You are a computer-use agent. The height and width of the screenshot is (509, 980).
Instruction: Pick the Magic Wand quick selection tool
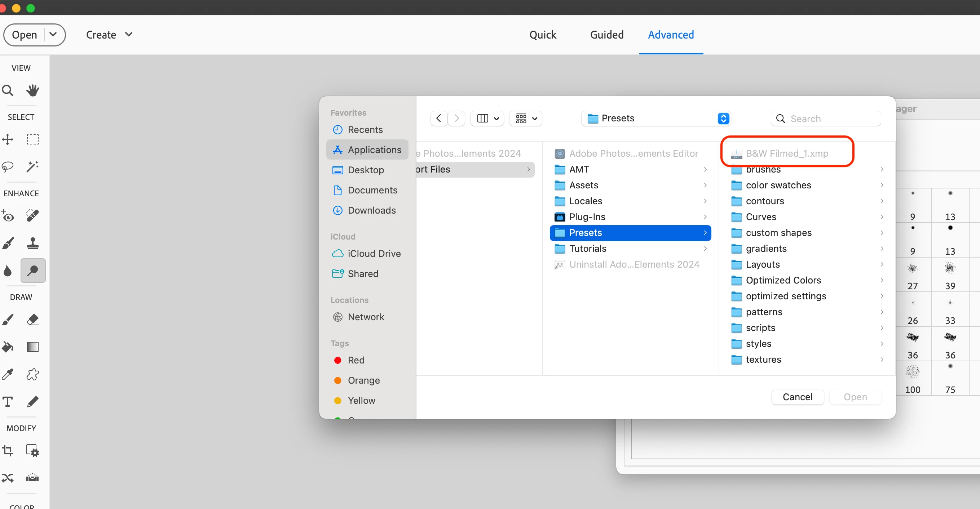click(x=33, y=166)
